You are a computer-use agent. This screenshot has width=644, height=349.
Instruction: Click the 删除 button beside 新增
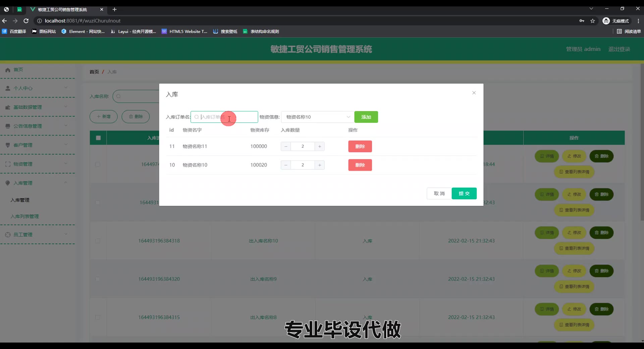136,116
